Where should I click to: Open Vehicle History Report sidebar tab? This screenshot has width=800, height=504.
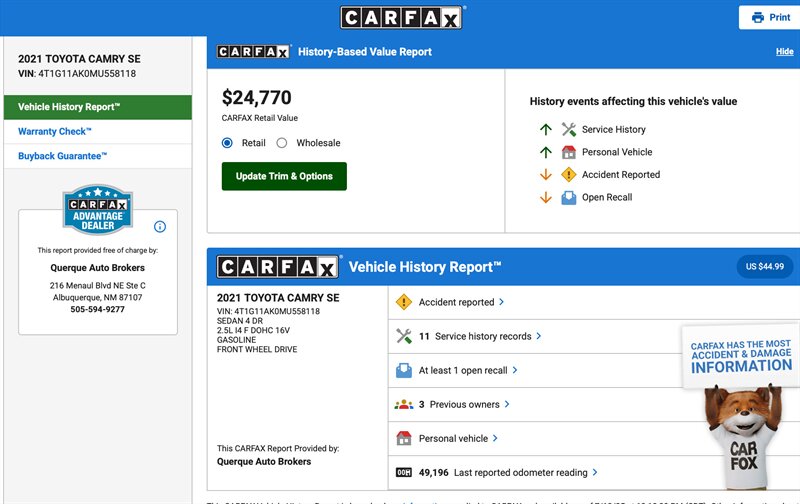[98, 107]
